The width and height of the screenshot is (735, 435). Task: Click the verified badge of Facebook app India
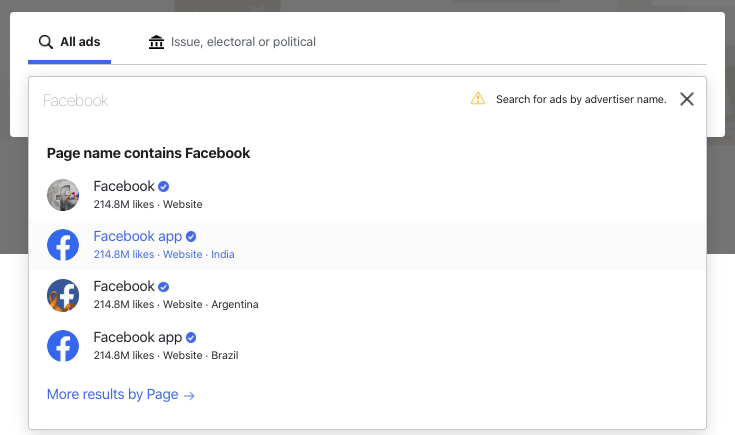click(191, 236)
